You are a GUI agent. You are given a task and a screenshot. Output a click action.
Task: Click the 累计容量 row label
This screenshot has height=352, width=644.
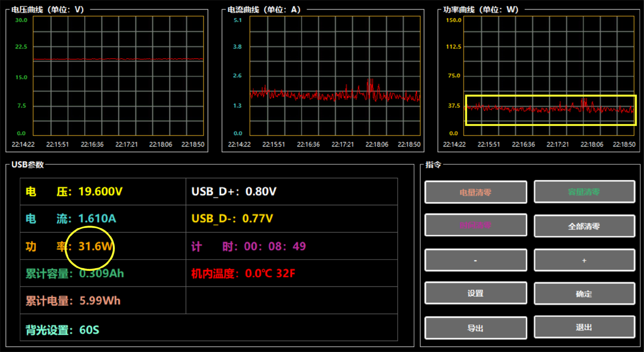pos(49,274)
